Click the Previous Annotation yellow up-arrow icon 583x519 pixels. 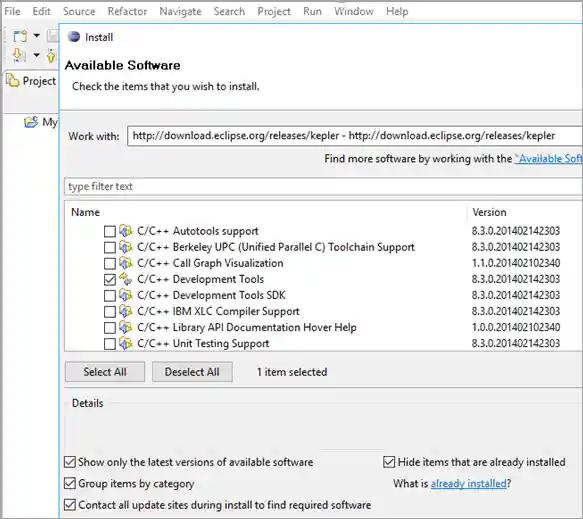[x=51, y=56]
